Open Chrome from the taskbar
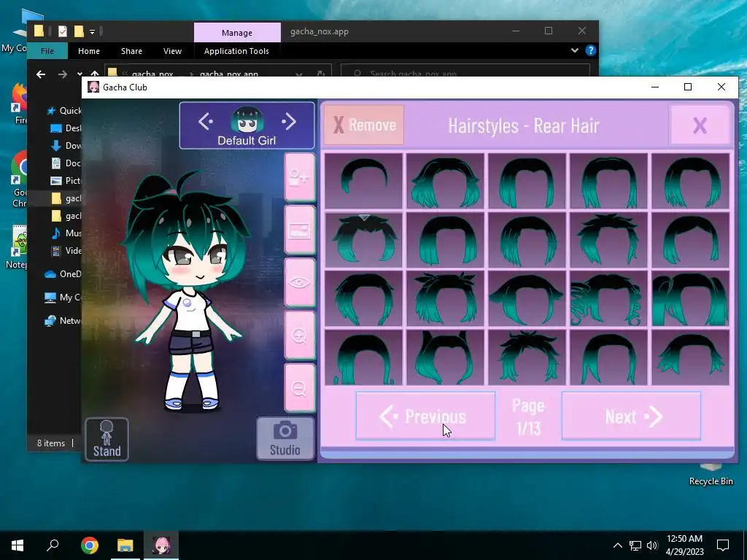 click(x=89, y=545)
